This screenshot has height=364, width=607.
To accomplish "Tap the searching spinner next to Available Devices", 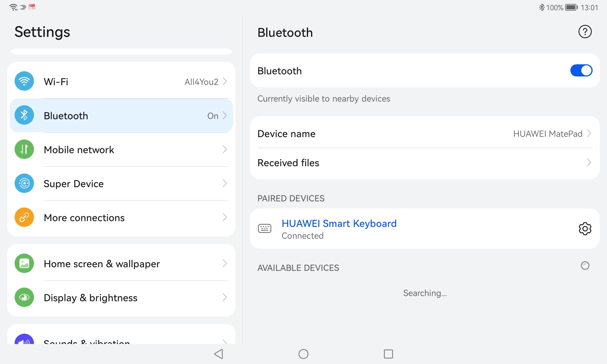I will (x=585, y=266).
